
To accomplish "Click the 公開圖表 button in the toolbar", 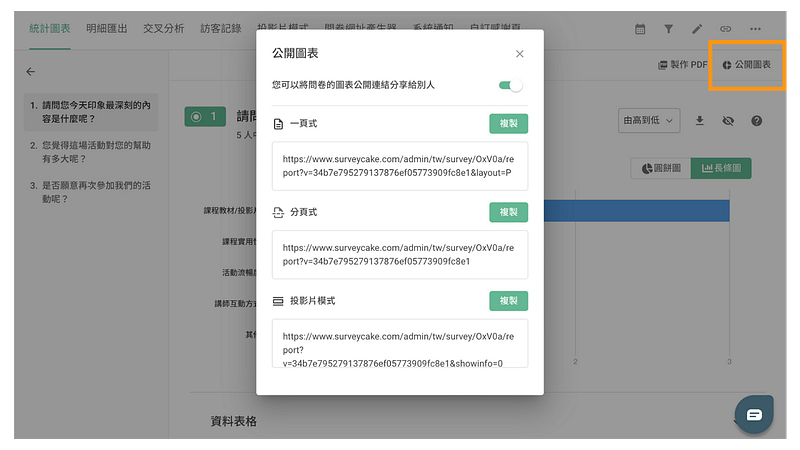I will [746, 65].
